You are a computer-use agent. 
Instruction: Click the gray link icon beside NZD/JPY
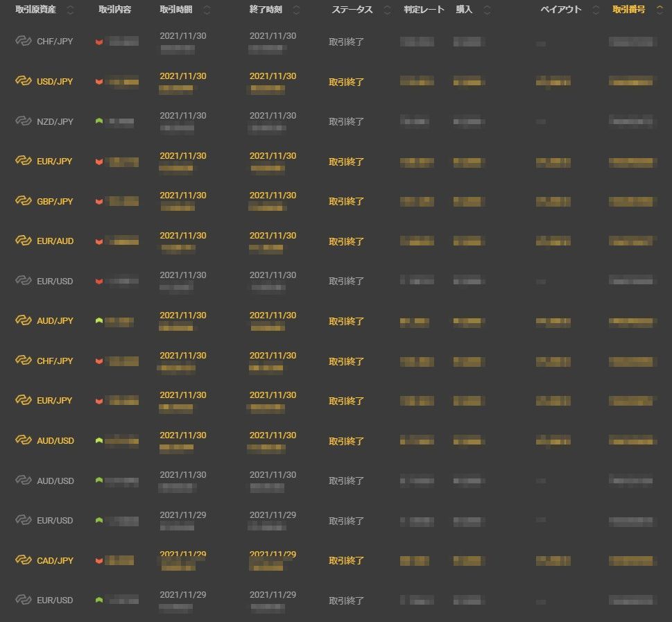pyautogui.click(x=24, y=121)
